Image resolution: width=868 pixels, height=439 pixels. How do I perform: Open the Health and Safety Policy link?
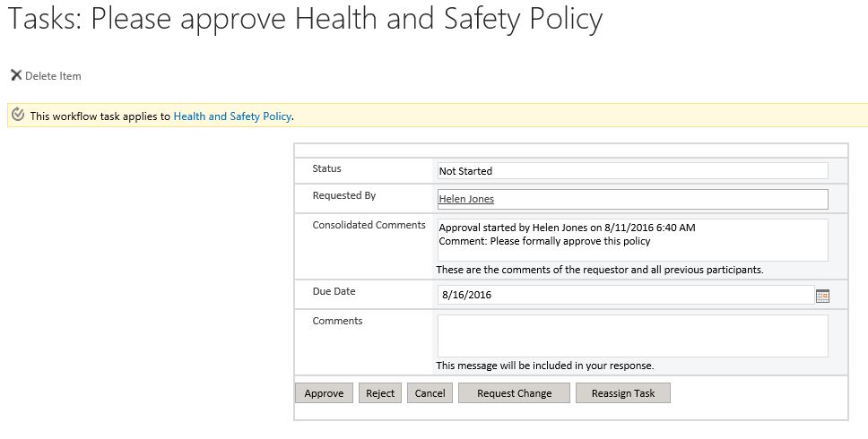232,116
